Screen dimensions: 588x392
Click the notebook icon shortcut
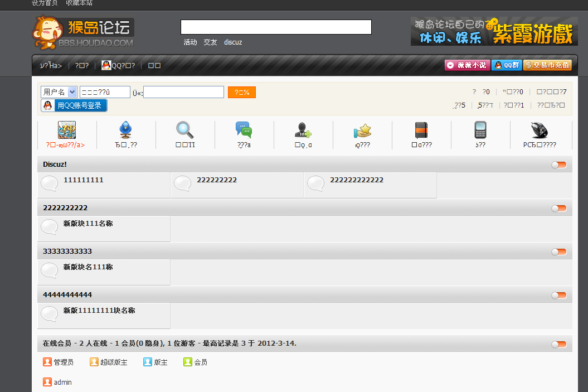421,130
